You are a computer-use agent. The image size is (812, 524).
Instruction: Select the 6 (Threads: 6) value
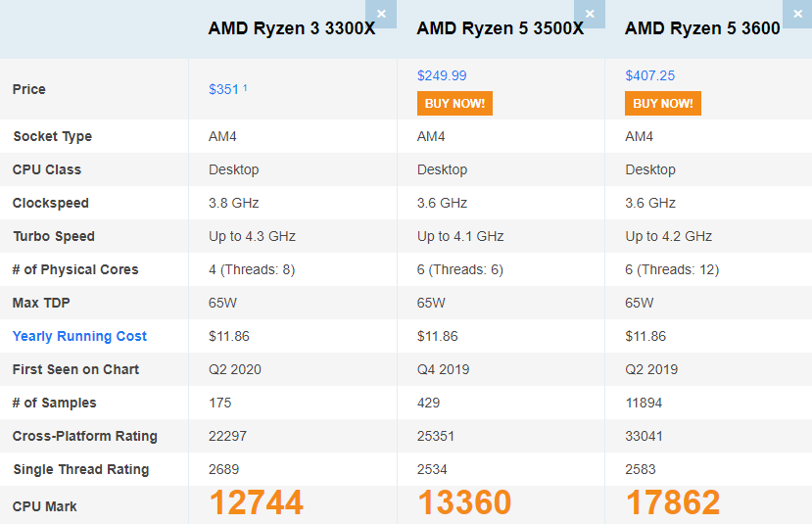460,269
